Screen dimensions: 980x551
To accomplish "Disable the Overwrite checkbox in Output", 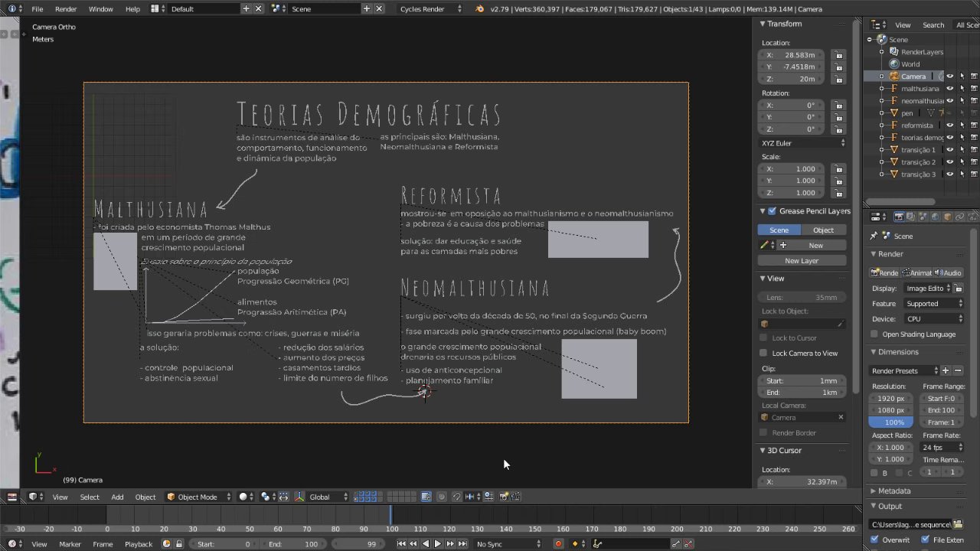I will tap(875, 540).
